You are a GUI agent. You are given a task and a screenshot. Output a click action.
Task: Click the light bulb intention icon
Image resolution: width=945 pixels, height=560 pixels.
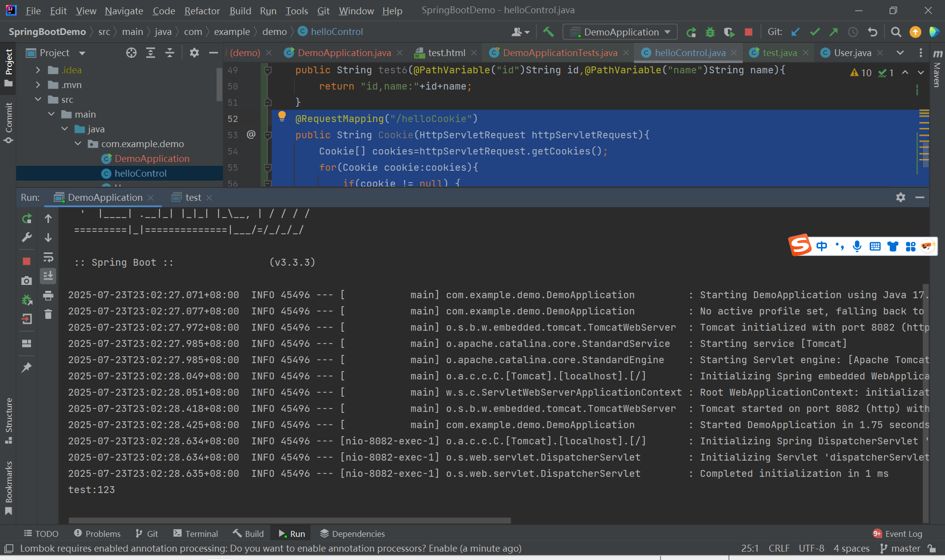point(282,116)
